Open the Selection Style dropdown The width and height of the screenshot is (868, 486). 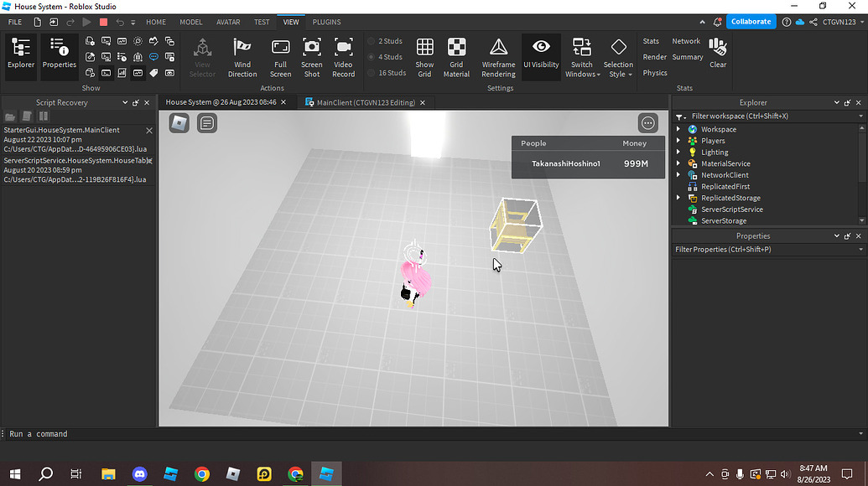pos(618,56)
